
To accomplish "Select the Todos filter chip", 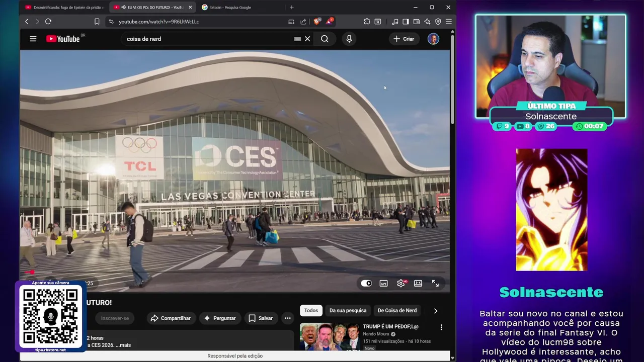I will tap(311, 311).
